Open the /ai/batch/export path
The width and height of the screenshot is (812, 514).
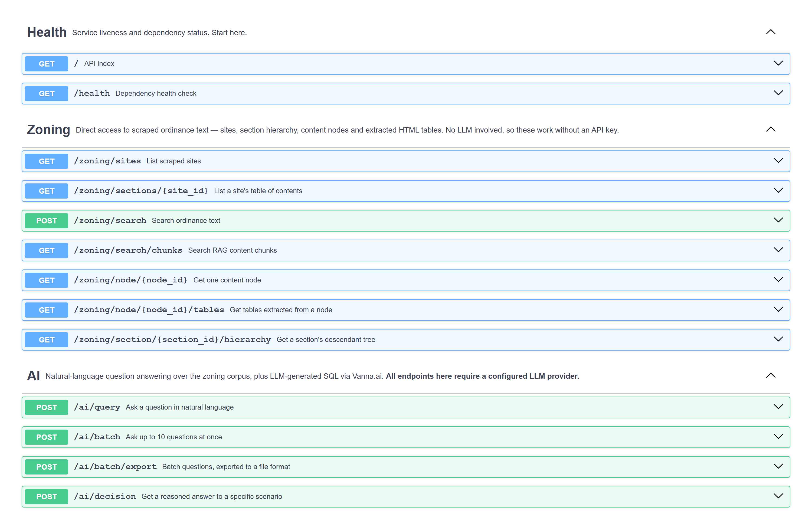(x=115, y=467)
